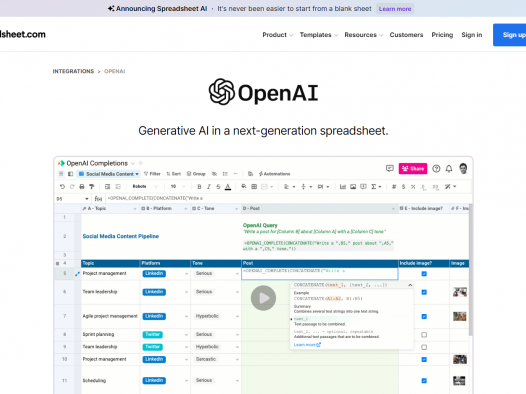Insert an image using the picture icon
The image size is (526, 394).
coord(353,187)
